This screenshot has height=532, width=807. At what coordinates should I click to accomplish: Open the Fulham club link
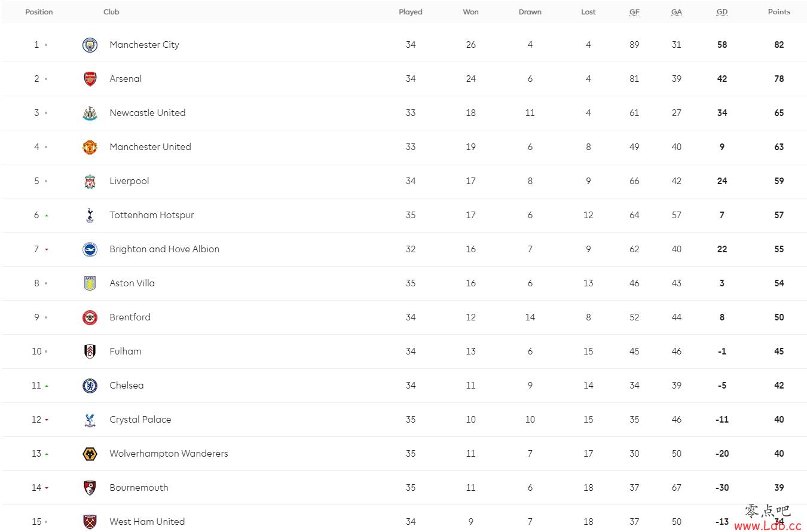126,351
